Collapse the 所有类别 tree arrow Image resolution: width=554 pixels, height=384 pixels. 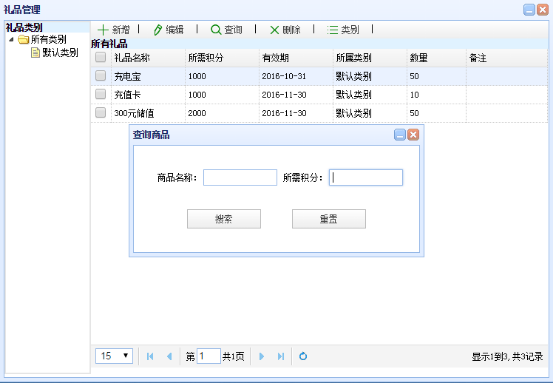11,40
